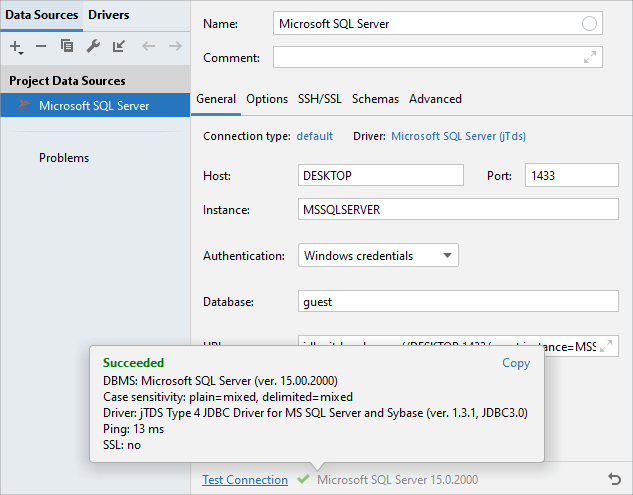
Task: Switch to the Options tab
Action: pos(267,99)
